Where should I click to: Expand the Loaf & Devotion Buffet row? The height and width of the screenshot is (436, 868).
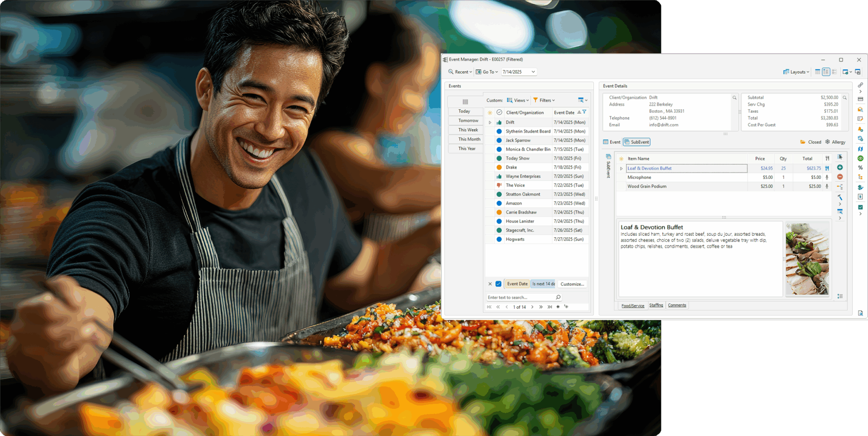(621, 168)
